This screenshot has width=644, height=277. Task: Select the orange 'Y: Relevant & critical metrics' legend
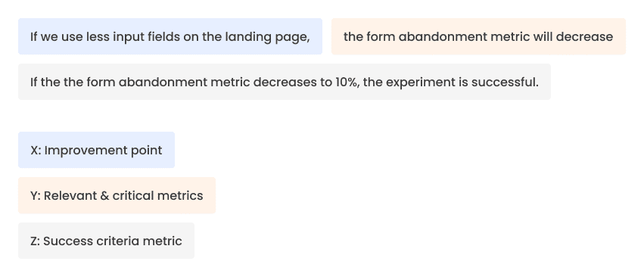[x=117, y=195]
